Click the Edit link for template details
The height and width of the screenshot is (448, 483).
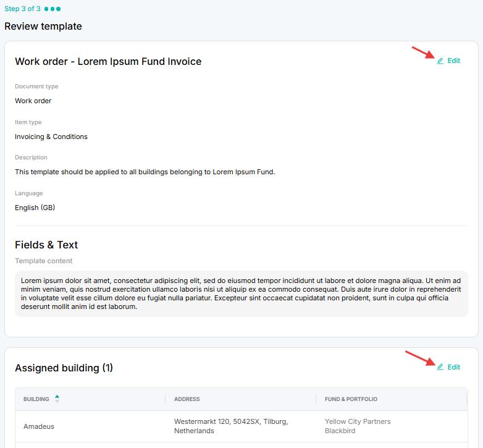(454, 61)
